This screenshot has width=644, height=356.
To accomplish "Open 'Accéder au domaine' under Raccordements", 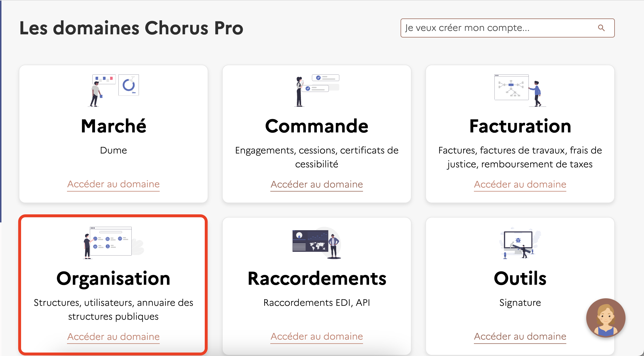I will tap(317, 336).
